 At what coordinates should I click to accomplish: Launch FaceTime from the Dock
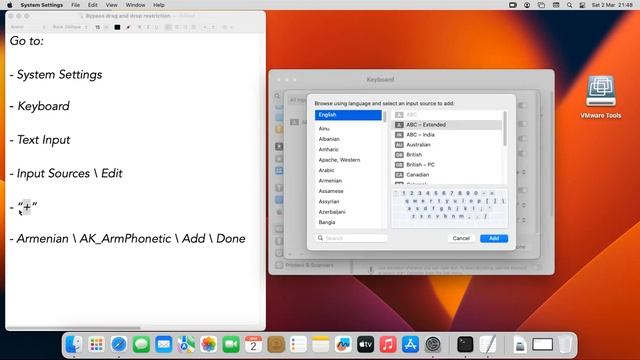(231, 344)
